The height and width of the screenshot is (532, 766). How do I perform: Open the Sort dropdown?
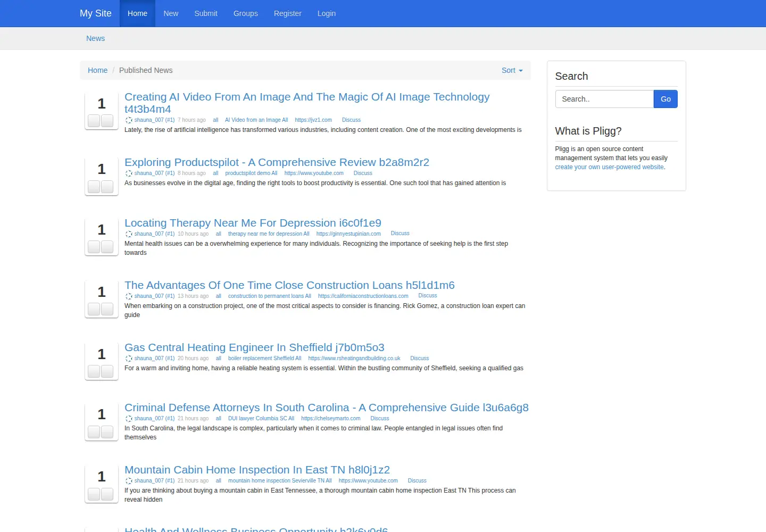pos(512,70)
